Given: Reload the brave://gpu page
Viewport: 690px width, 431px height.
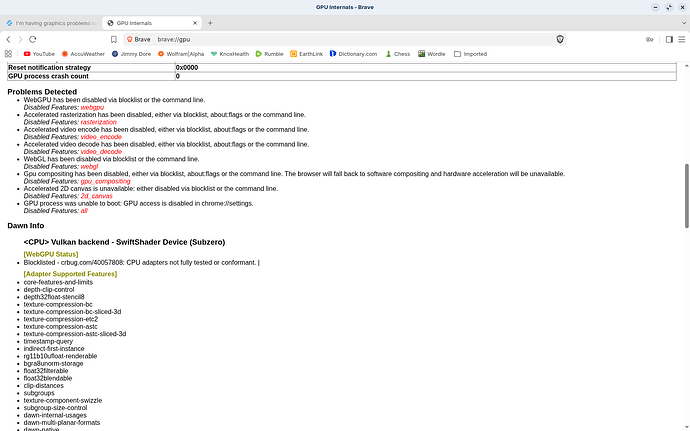Looking at the screenshot, I should 33,40.
